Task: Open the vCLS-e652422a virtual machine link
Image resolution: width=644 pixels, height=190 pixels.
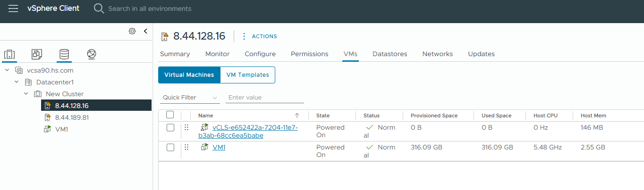Action: 248,132
